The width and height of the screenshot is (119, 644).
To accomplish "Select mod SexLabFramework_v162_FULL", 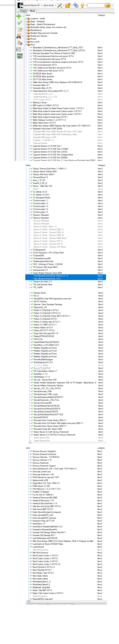I will 47,400.
